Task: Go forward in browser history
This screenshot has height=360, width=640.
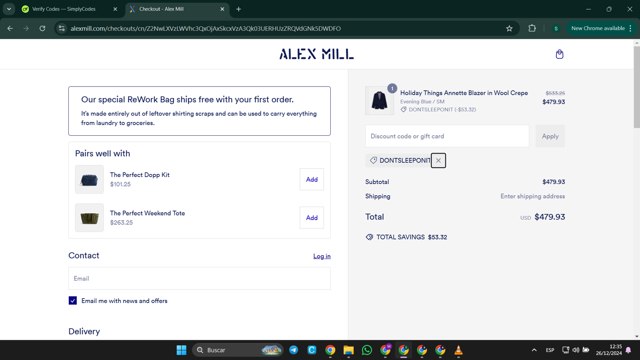Action: tap(26, 29)
